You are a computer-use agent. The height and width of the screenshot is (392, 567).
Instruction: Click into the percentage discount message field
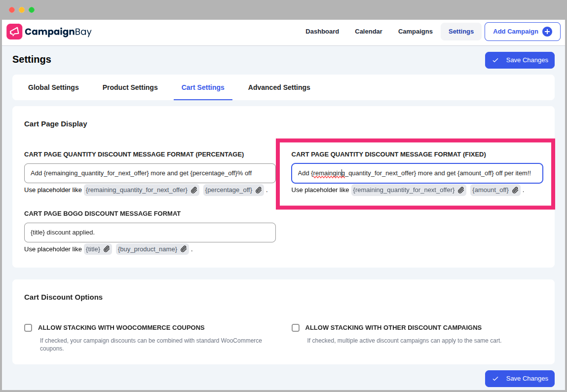[150, 173]
